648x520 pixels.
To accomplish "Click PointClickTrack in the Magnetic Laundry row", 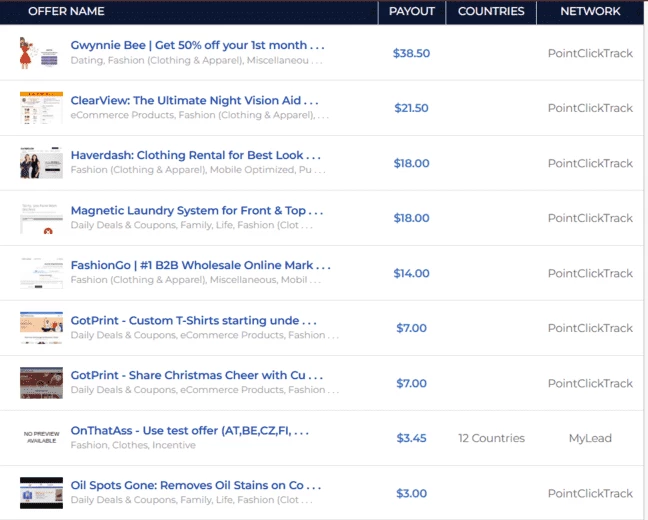I will tap(590, 218).
